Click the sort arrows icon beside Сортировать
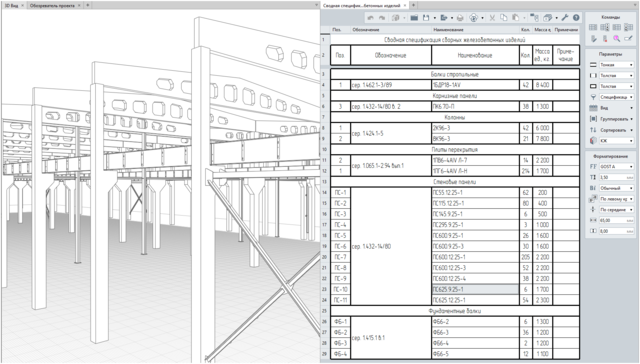 point(593,130)
